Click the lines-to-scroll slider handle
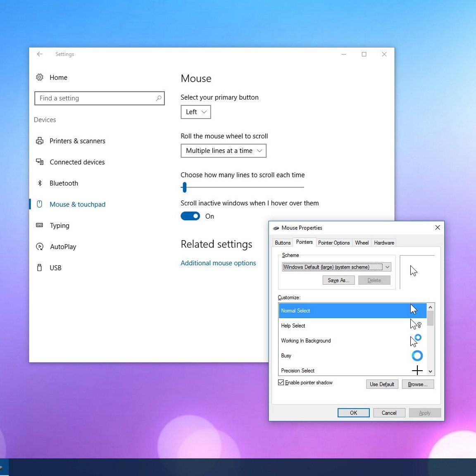476x476 pixels. [x=184, y=187]
